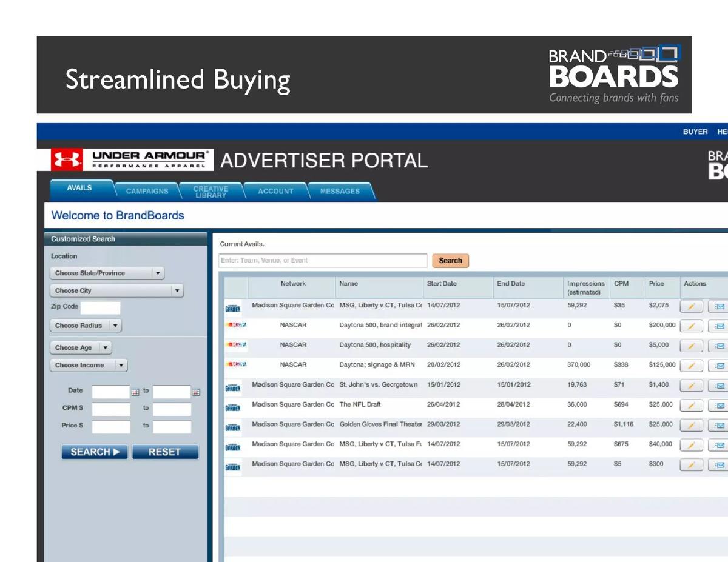Switch to the CAMPAIGNS tab

tap(147, 191)
